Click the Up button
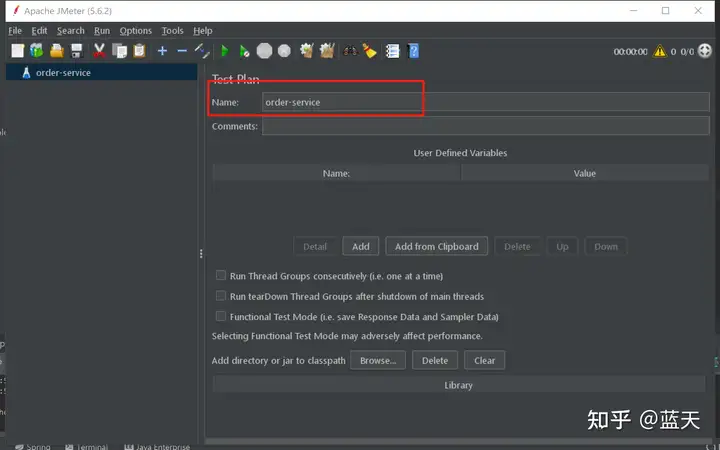720x450 pixels. coord(562,247)
